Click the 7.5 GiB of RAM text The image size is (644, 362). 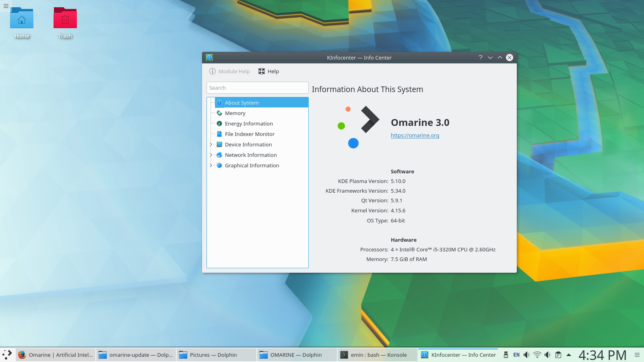[x=409, y=259]
